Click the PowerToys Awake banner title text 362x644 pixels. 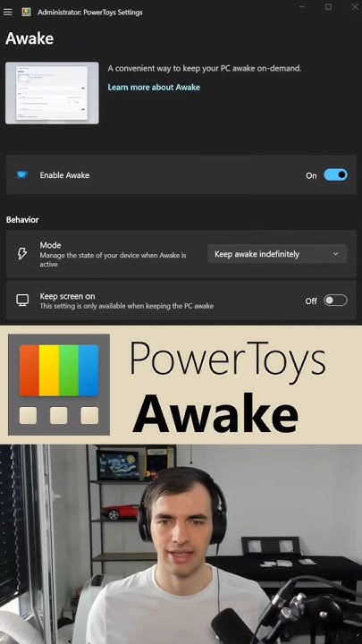coord(228,385)
